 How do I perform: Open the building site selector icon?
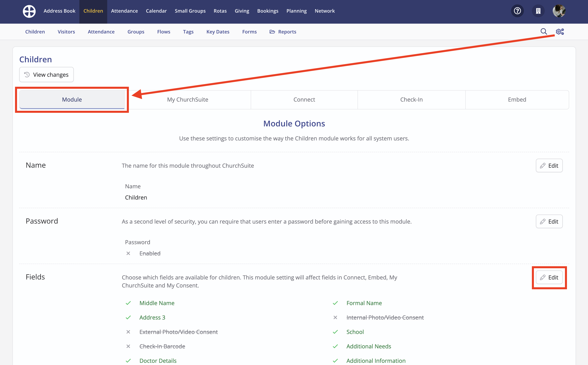538,11
